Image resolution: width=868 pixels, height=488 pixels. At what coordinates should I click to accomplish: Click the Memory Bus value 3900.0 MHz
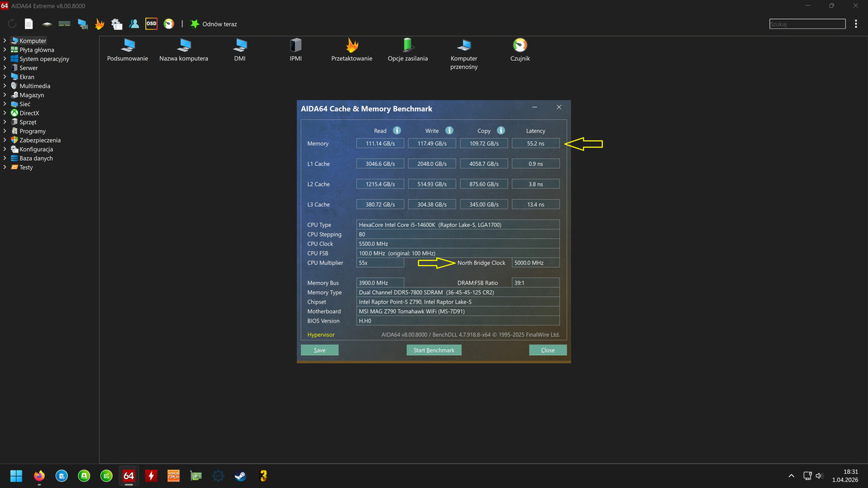pyautogui.click(x=380, y=283)
